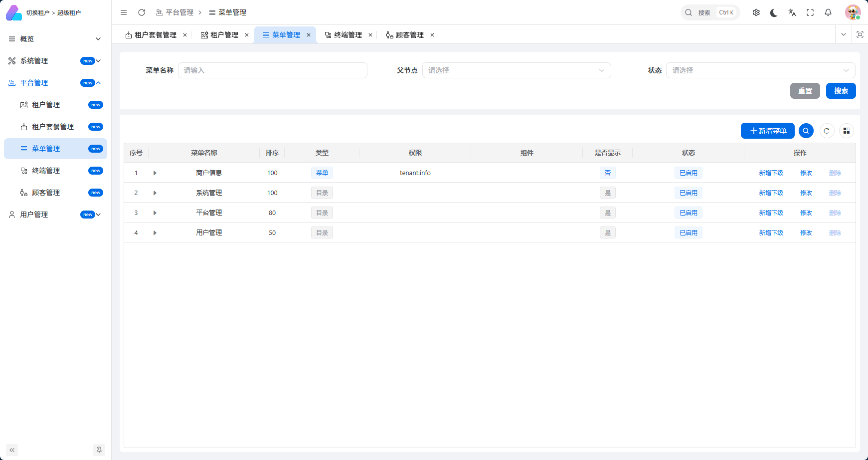Image resolution: width=868 pixels, height=460 pixels.
Task: Click the 新增菜单 button
Action: (x=768, y=131)
